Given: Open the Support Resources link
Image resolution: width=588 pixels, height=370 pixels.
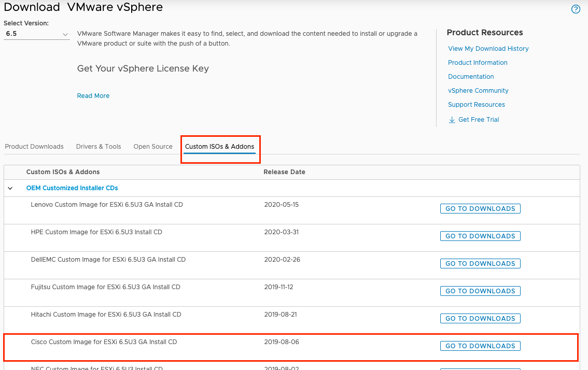Looking at the screenshot, I should pos(476,105).
